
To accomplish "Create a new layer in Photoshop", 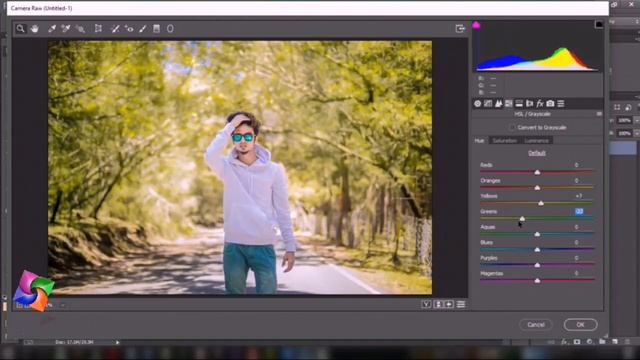I will pyautogui.click(x=615, y=342).
